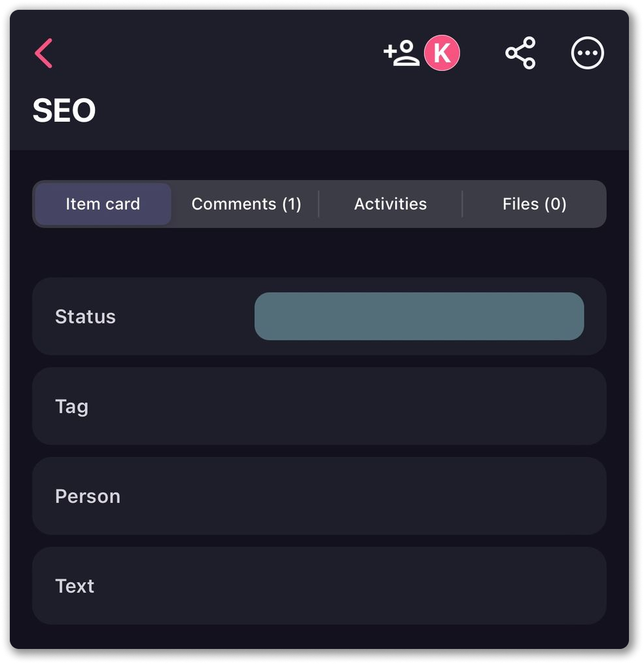The height and width of the screenshot is (664, 644).
Task: Click the SEO item title
Action: pos(64,111)
